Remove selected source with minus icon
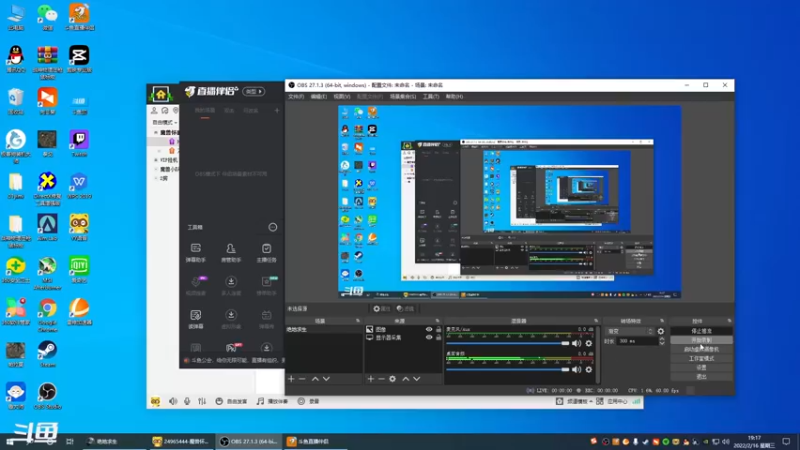 point(381,379)
